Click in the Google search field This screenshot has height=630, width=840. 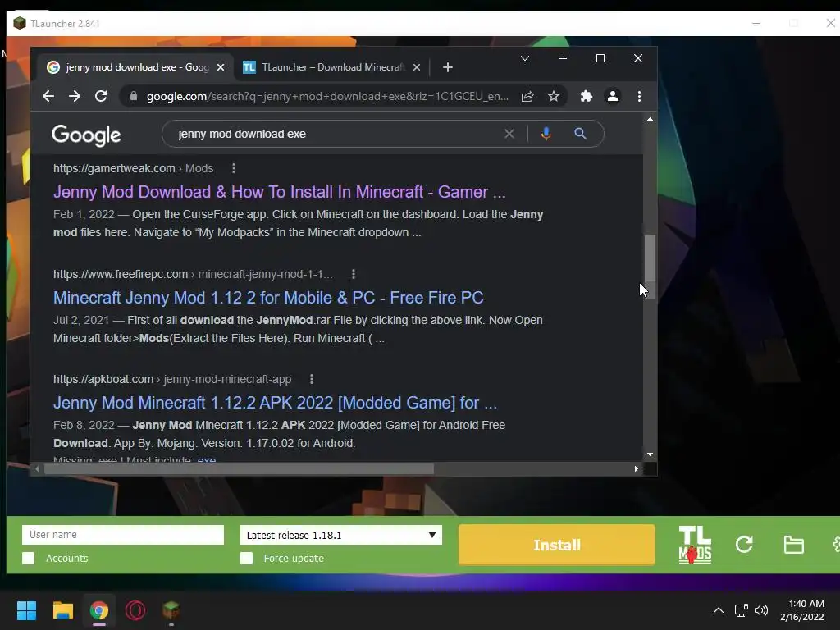(337, 134)
